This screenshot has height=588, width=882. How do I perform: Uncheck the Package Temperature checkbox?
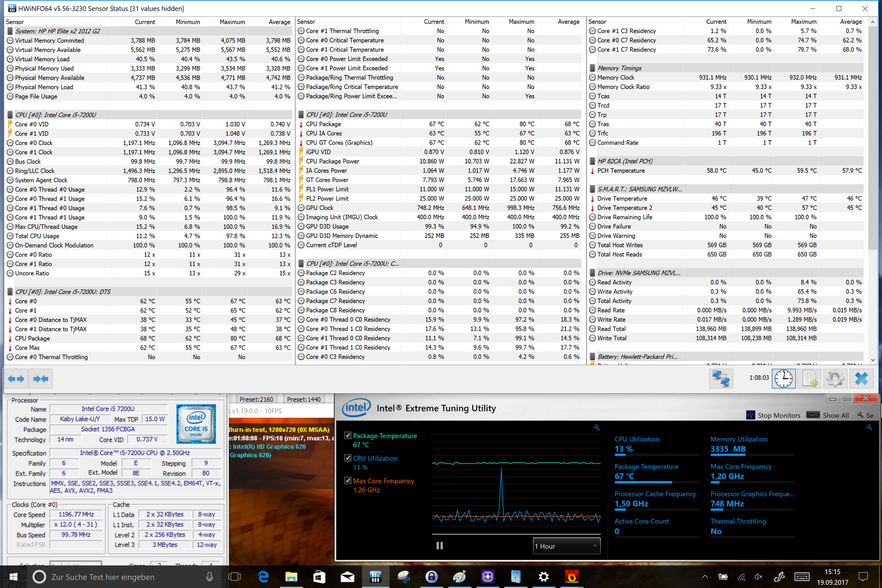[348, 436]
